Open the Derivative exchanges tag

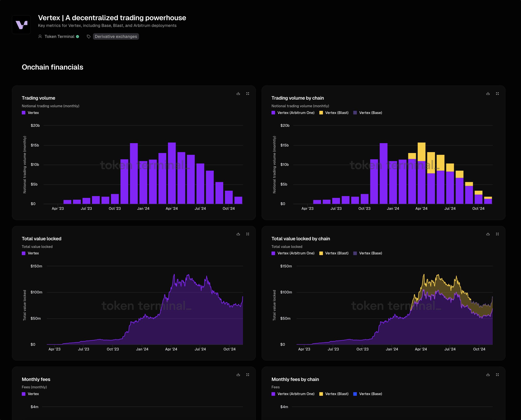116,37
